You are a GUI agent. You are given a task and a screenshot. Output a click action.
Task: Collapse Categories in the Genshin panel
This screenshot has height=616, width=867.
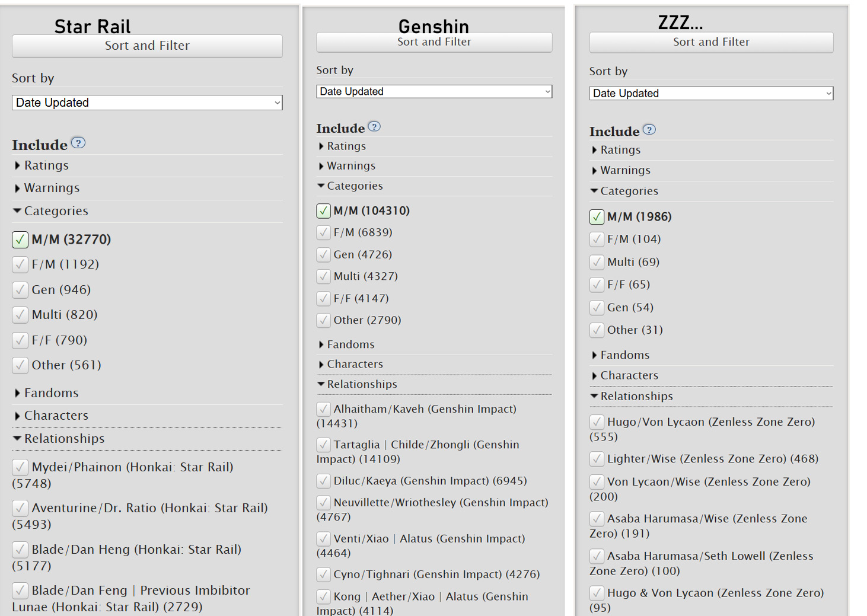click(350, 186)
